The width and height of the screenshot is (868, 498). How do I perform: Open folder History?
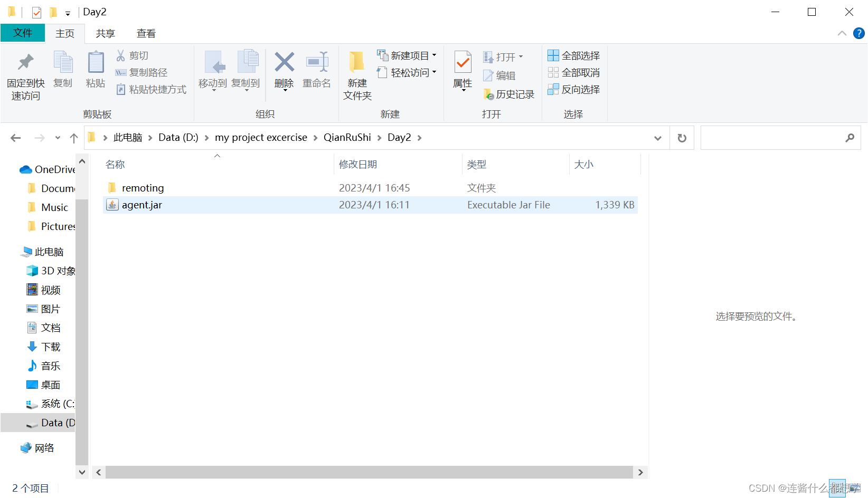[510, 94]
